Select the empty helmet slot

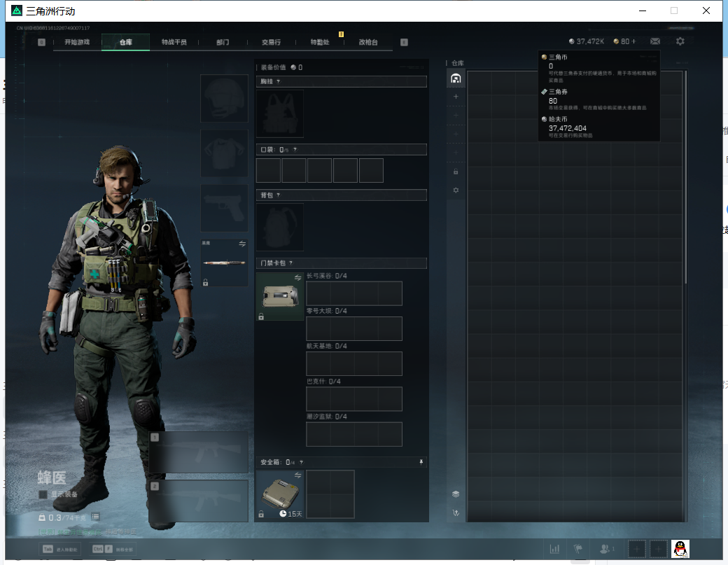[224, 99]
